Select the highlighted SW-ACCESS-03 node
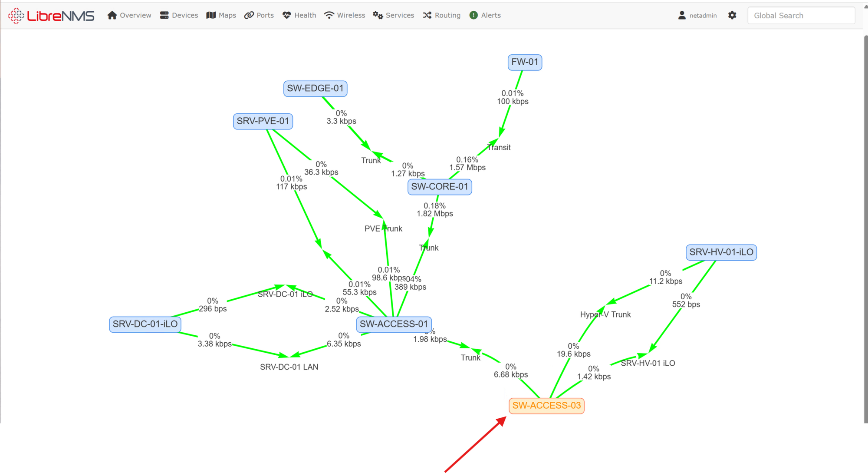This screenshot has height=473, width=868. tap(546, 406)
